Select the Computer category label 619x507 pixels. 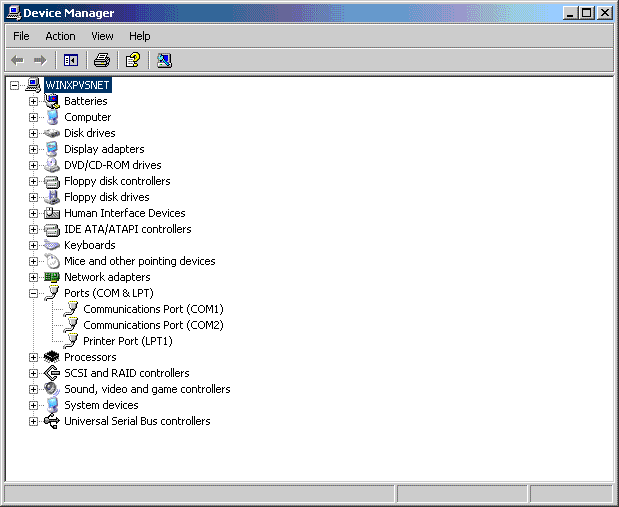click(x=88, y=117)
